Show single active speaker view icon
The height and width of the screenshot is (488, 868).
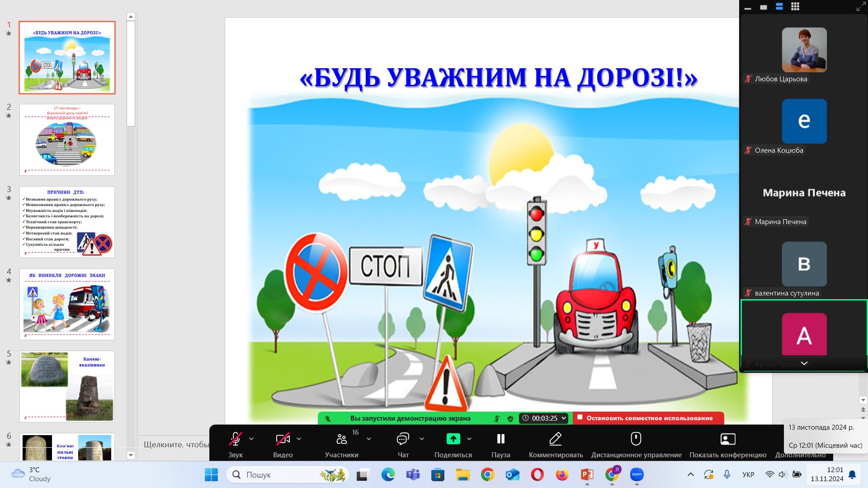click(x=764, y=7)
